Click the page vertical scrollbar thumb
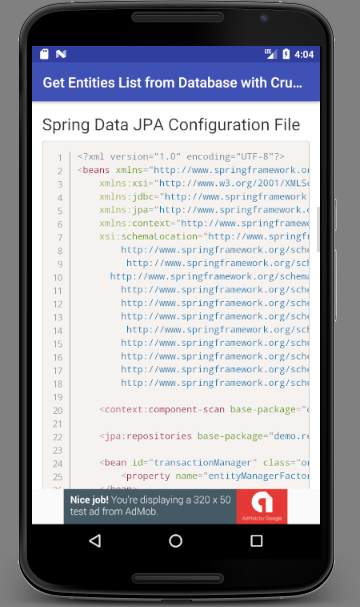The height and width of the screenshot is (607, 360). pos(318,230)
